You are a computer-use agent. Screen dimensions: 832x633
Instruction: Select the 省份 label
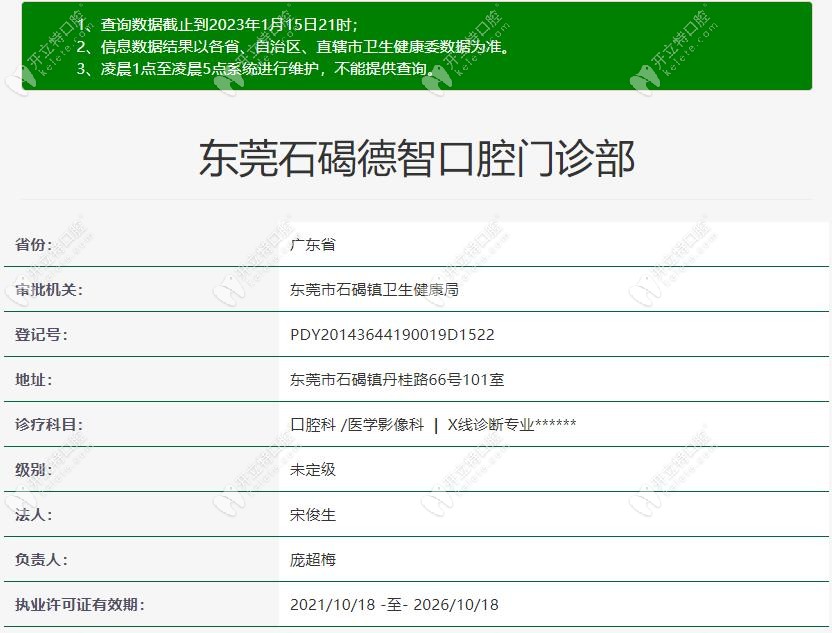(x=33, y=245)
